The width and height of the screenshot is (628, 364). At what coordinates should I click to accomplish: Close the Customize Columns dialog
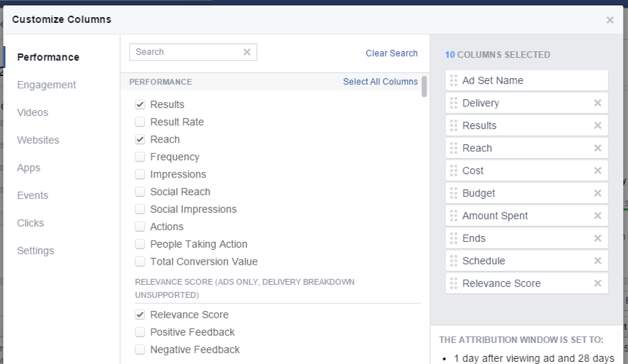(x=610, y=19)
